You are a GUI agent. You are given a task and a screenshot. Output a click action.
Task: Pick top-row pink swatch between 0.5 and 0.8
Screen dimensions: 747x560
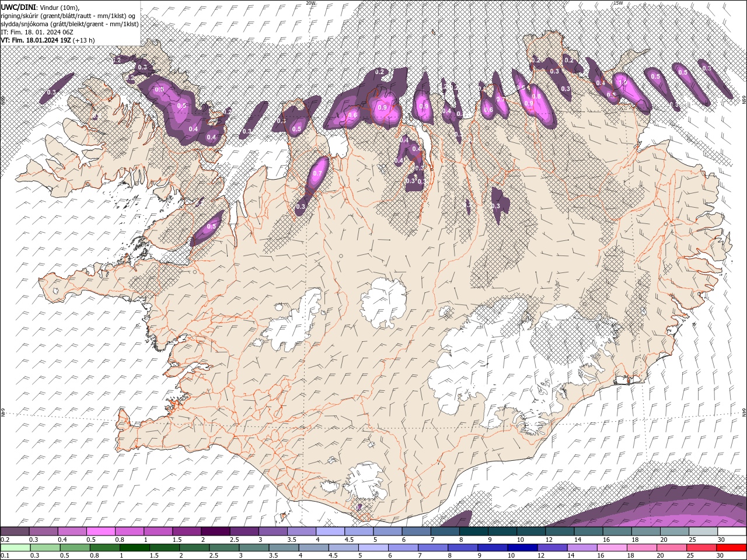pos(100,531)
